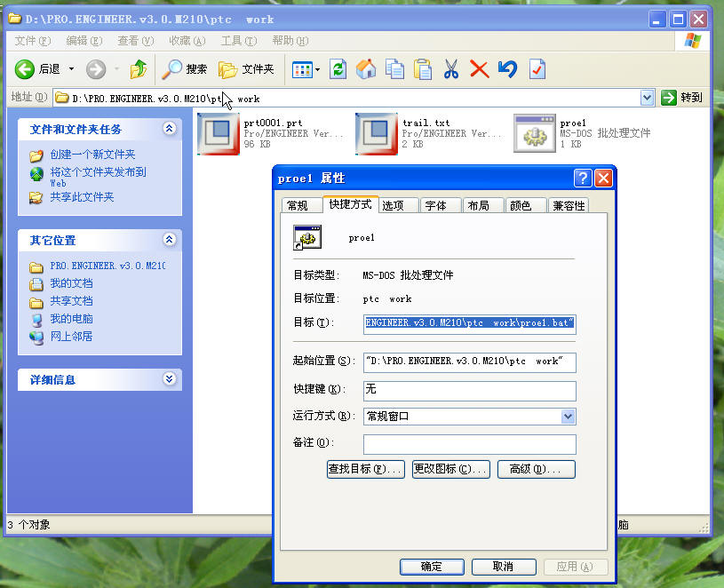Viewport: 724px width, 588px height.
Task: Switch to the 颜色 tab
Action: 525,205
